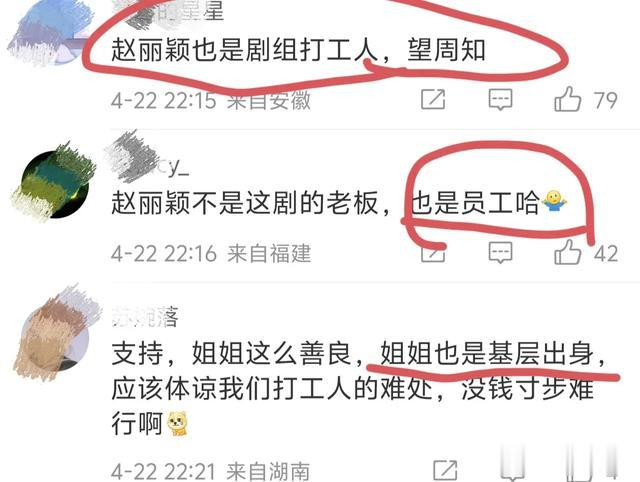Open the username ending in cy_
This screenshot has height=482, width=640.
pyautogui.click(x=147, y=159)
